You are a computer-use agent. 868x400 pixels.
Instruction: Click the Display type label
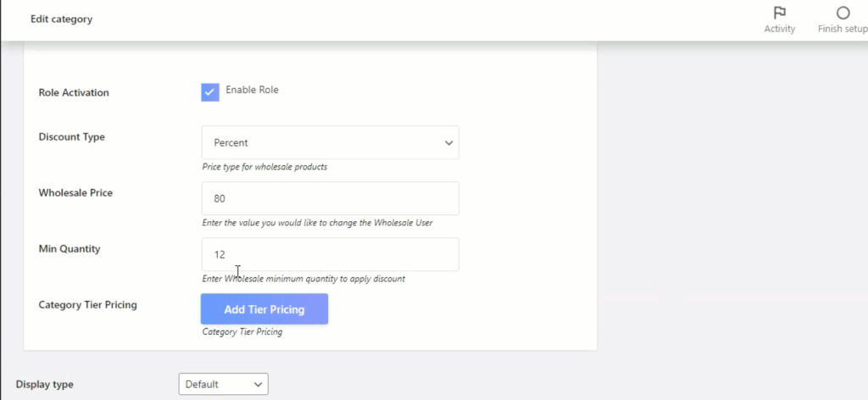pos(44,384)
